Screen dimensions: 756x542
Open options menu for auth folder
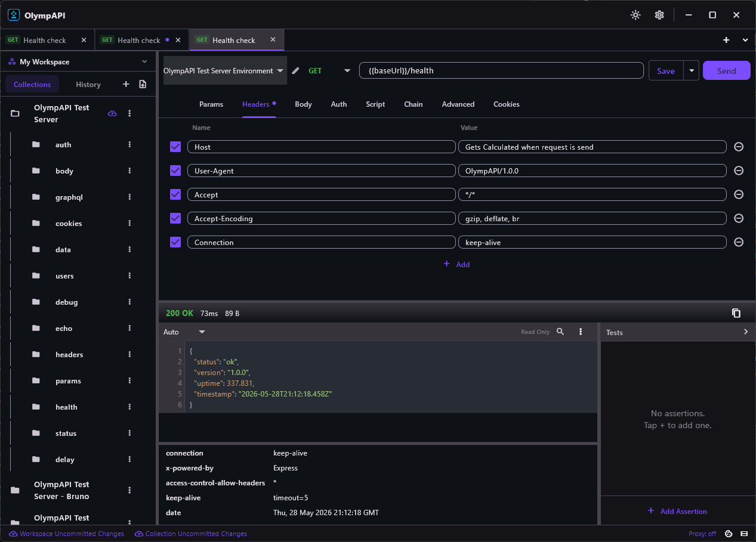(x=129, y=144)
